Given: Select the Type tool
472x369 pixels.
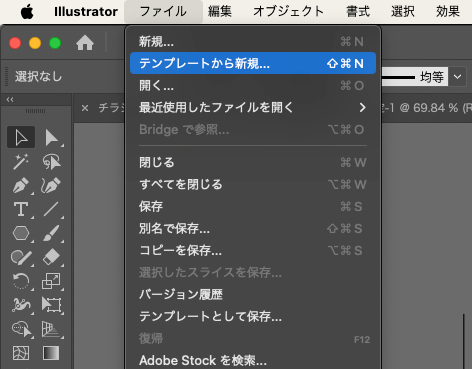Looking at the screenshot, I should [x=21, y=210].
